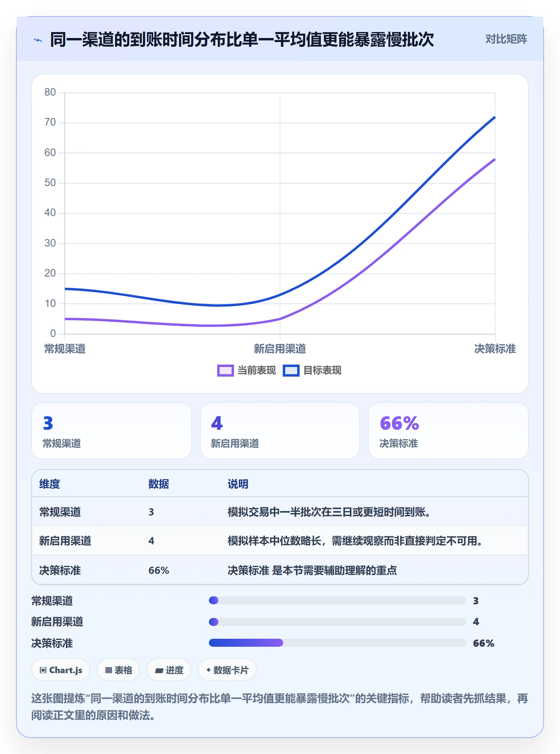Image resolution: width=560 pixels, height=754 pixels.
Task: Select the 常规渠道 cell in the table's first row
Action: 60,512
